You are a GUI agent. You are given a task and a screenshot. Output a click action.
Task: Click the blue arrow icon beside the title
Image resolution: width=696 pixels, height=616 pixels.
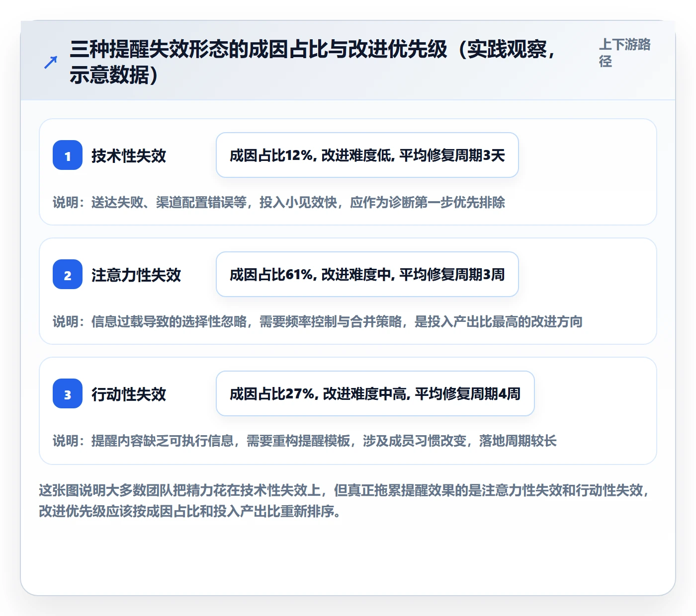point(51,62)
